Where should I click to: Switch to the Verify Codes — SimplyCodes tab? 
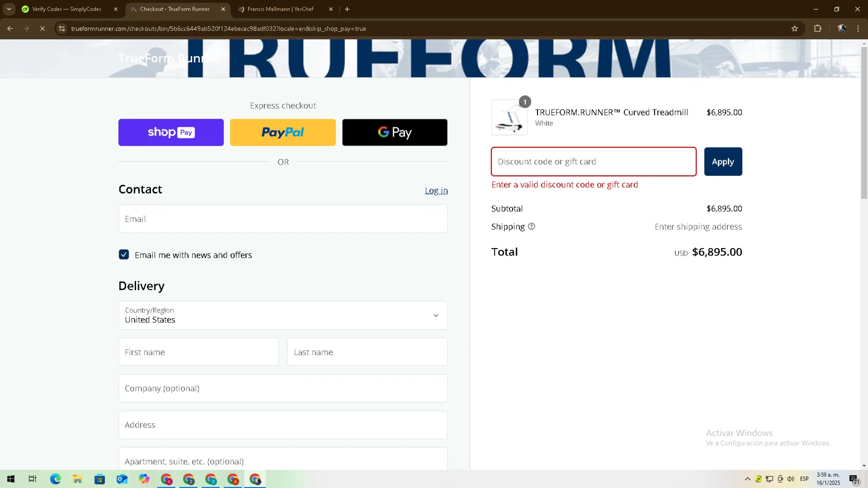click(67, 9)
